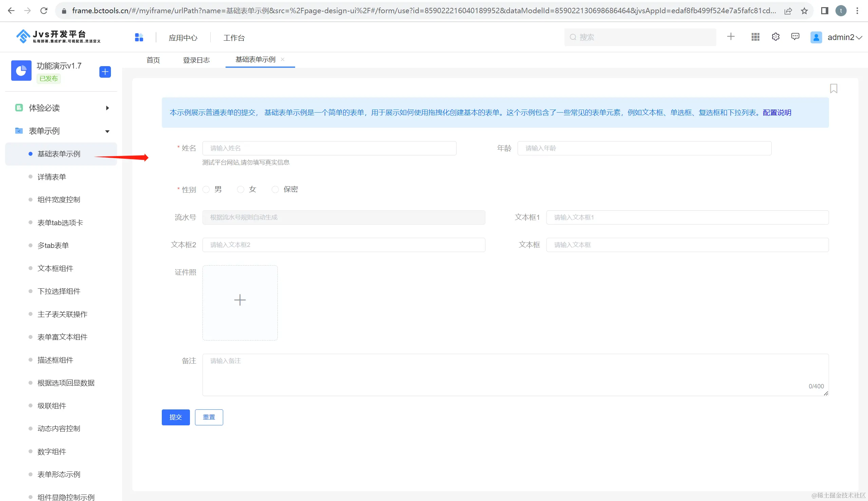Open the 应用中心 menu
The width and height of the screenshot is (868, 501).
pos(183,38)
